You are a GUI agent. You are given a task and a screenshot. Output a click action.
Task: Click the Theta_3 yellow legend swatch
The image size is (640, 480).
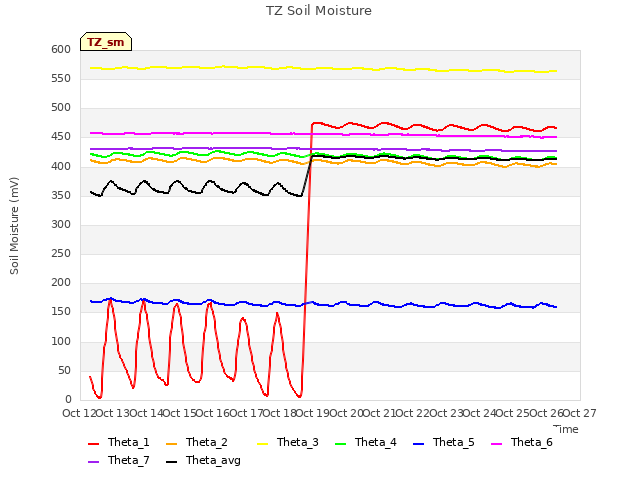click(x=262, y=444)
